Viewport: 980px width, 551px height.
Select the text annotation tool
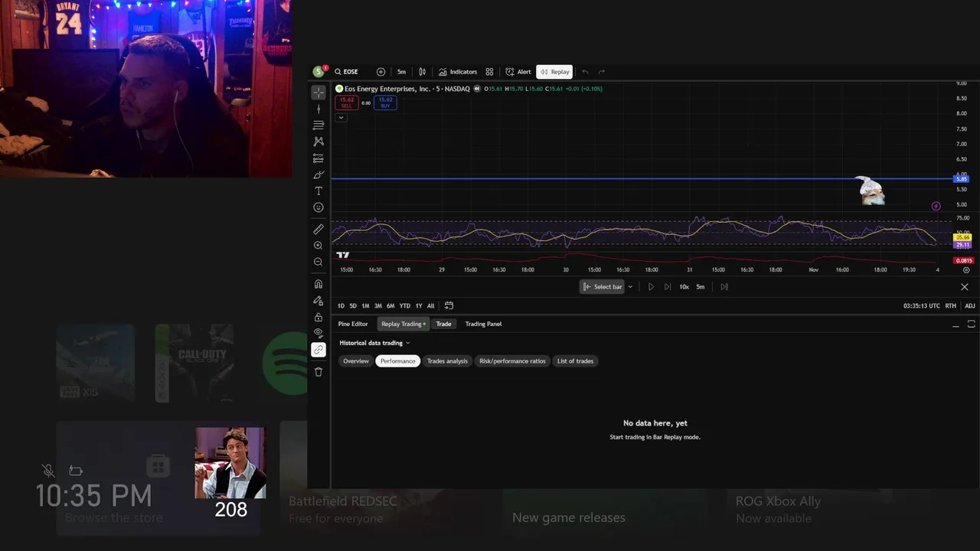click(x=318, y=191)
